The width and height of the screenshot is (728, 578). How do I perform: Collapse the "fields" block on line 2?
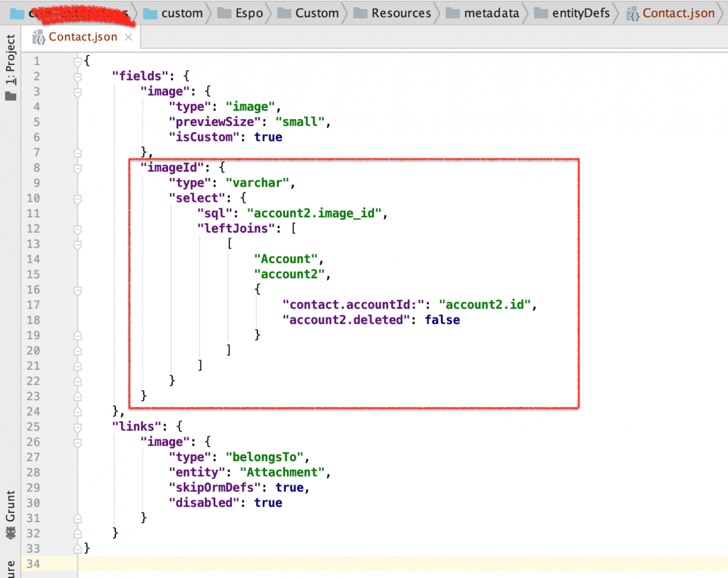pos(77,77)
